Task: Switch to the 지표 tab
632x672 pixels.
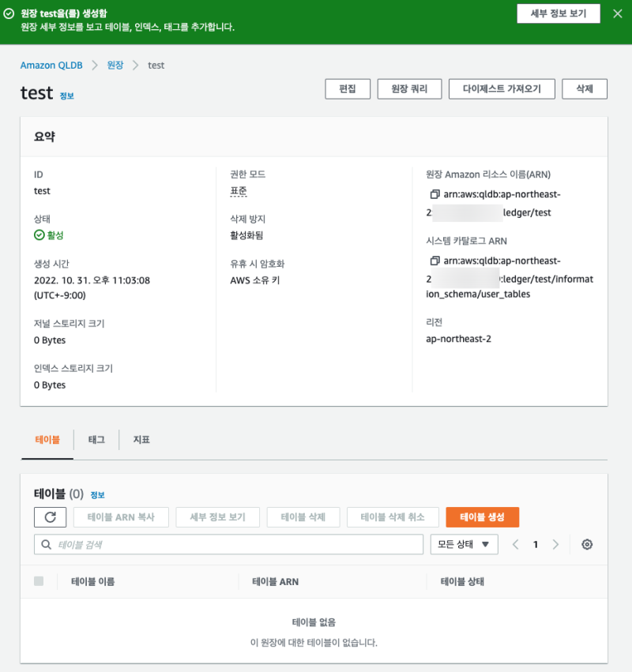Action: (141, 439)
